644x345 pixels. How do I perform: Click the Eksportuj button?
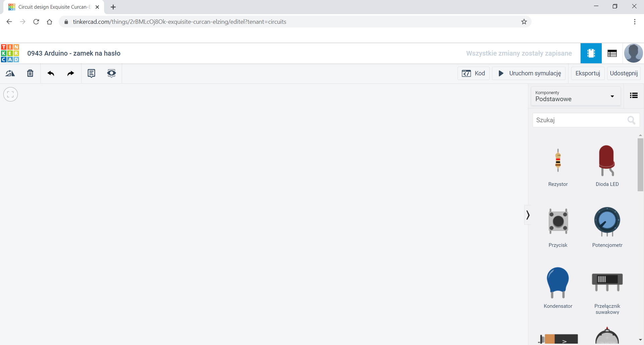click(587, 73)
